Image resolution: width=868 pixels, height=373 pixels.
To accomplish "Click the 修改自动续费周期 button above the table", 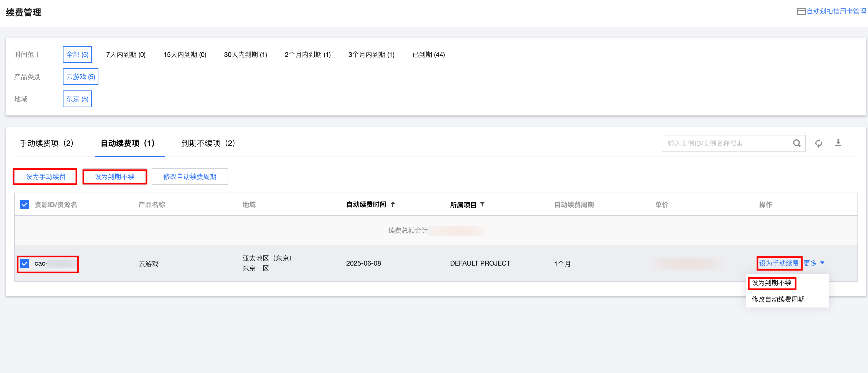I will (190, 177).
